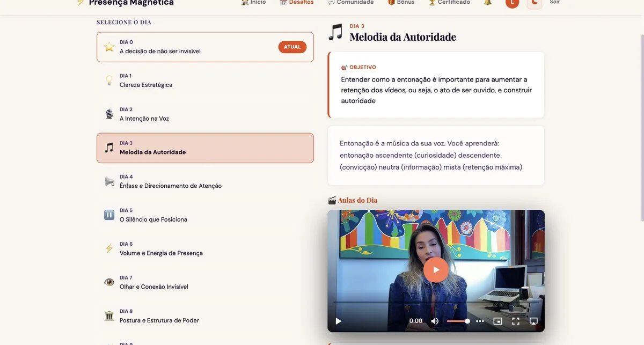
Task: Open notifications bell
Action: coord(488,3)
